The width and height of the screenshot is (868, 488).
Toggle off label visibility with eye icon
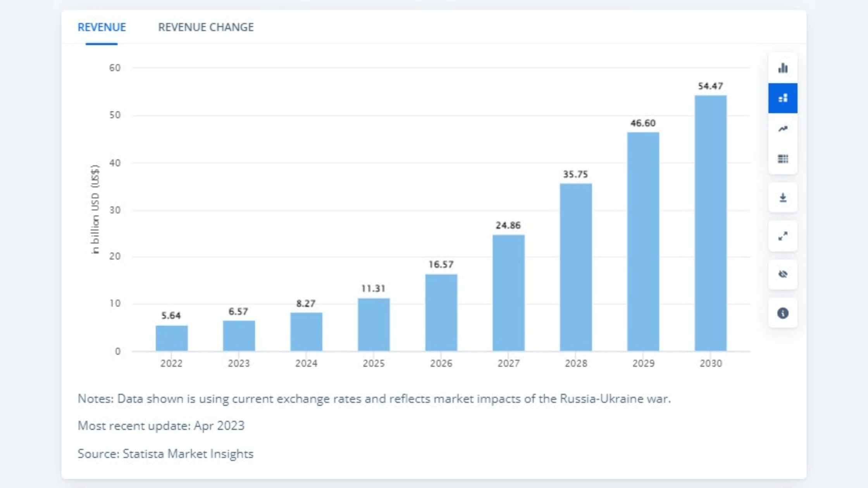tap(783, 274)
